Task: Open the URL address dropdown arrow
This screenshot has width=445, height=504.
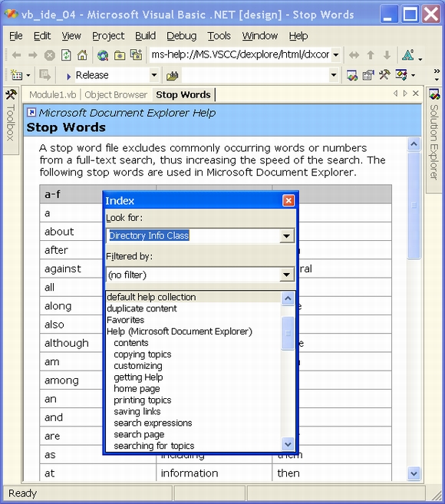Action: pos(336,55)
